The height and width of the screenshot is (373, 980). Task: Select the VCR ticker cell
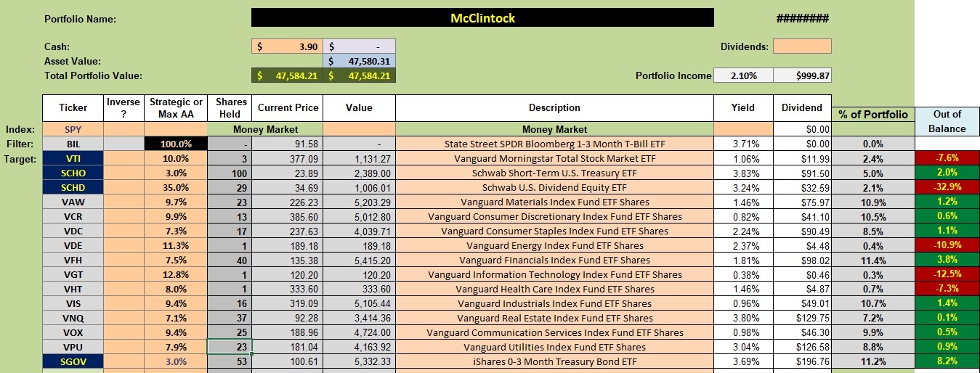(73, 216)
